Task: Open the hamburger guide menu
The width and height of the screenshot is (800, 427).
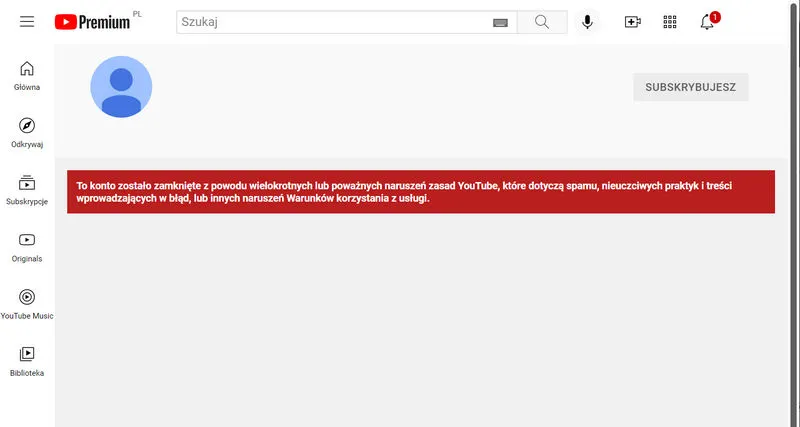Action: (27, 22)
